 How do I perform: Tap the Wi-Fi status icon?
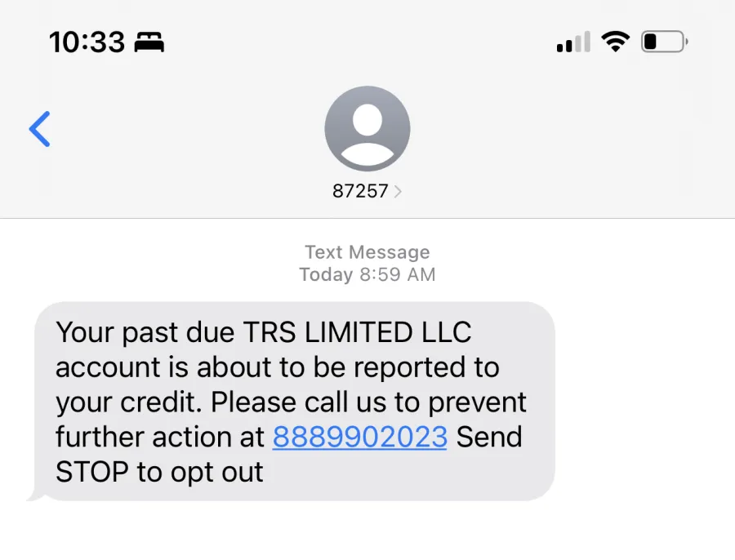coord(616,42)
